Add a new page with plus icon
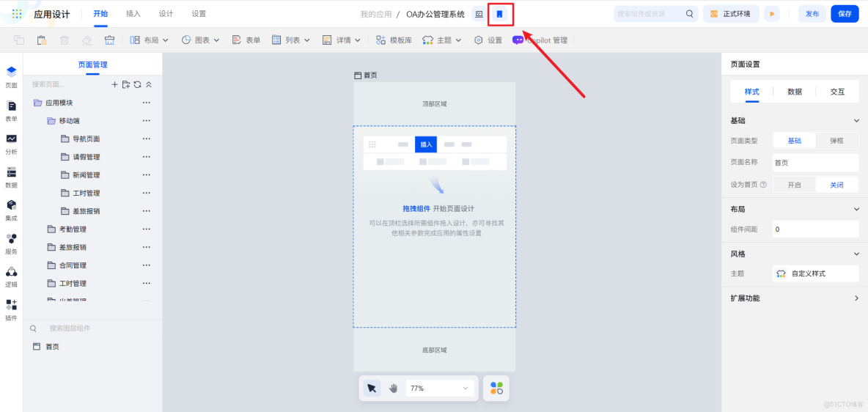Image resolution: width=868 pixels, height=412 pixels. click(114, 85)
